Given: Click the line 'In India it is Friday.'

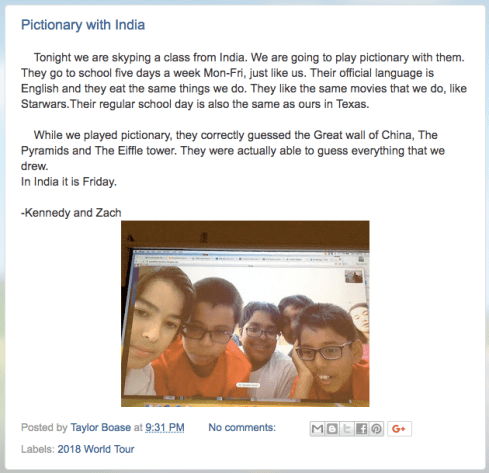Looking at the screenshot, I should pyautogui.click(x=69, y=182).
